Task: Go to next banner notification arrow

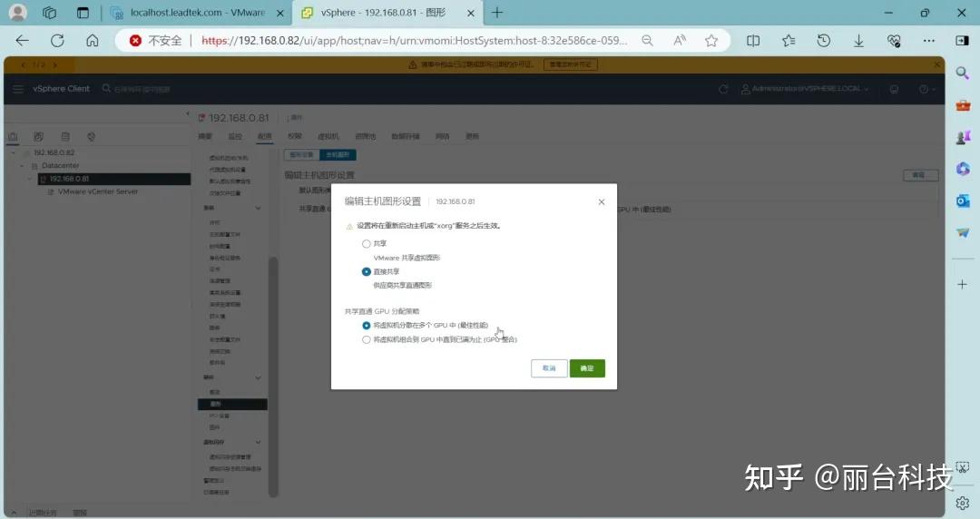Action: pos(55,64)
